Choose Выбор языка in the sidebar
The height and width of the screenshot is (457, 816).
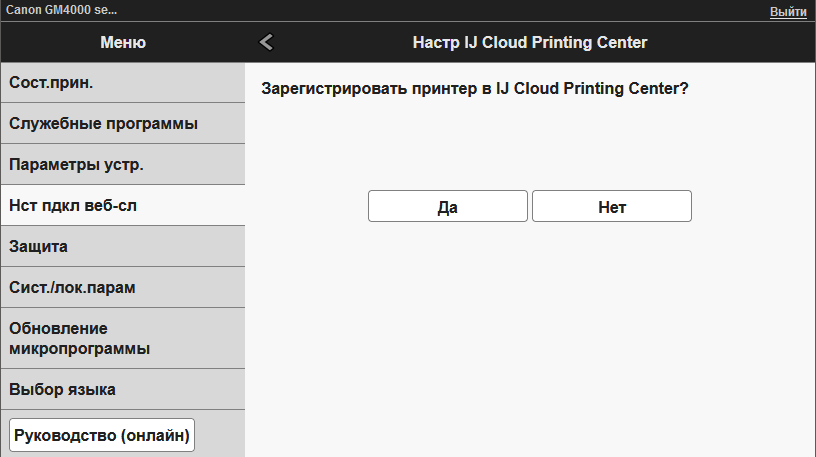pos(122,389)
